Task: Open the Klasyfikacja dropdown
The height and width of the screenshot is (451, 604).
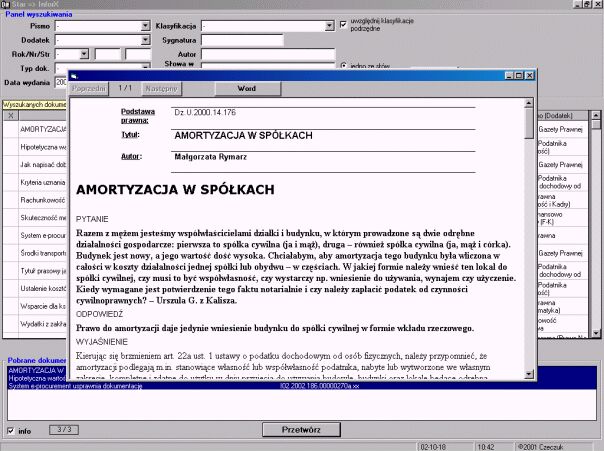Action: [329, 26]
